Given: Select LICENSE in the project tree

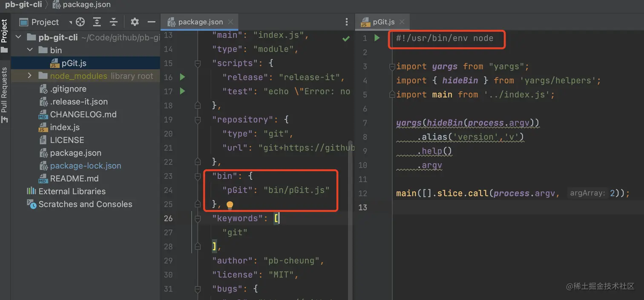Looking at the screenshot, I should pos(67,140).
